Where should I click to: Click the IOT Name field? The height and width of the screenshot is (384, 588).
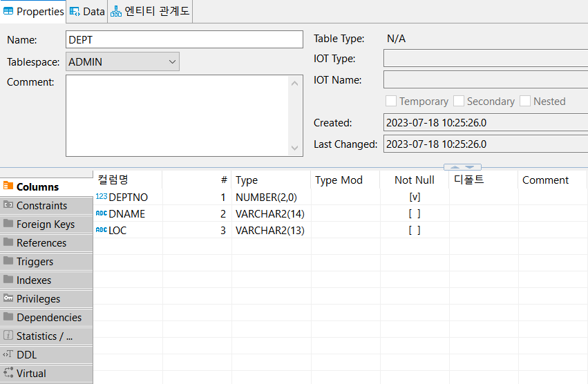pyautogui.click(x=486, y=80)
